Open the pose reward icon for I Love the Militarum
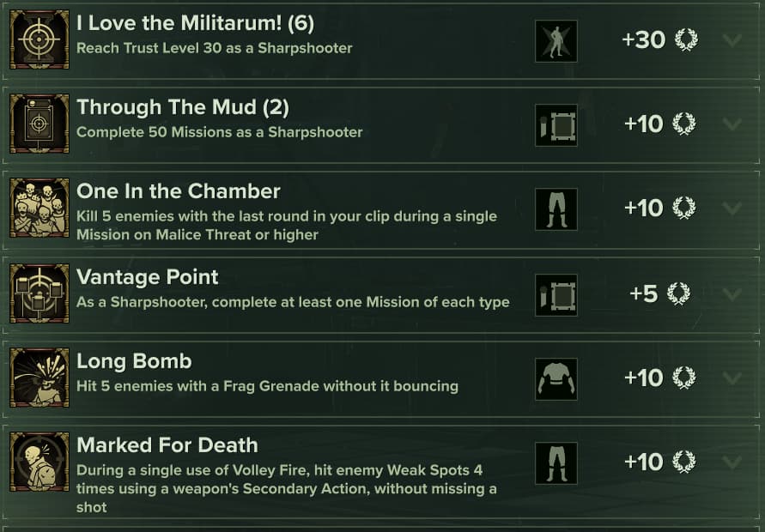765x532 pixels. 556,41
